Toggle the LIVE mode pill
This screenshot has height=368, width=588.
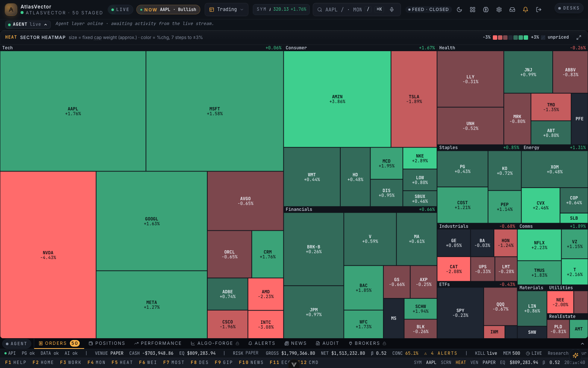pyautogui.click(x=120, y=10)
